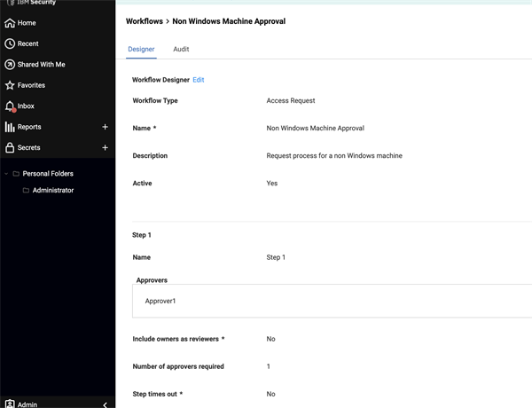The width and height of the screenshot is (532, 408).
Task: Click the Home house icon
Action: click(10, 23)
